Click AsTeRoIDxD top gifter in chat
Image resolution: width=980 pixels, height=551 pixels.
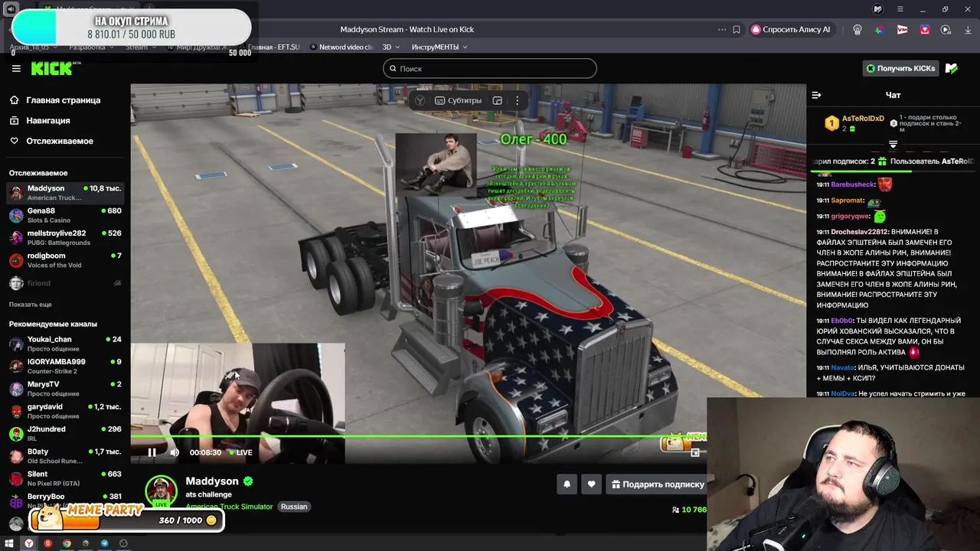tap(863, 119)
